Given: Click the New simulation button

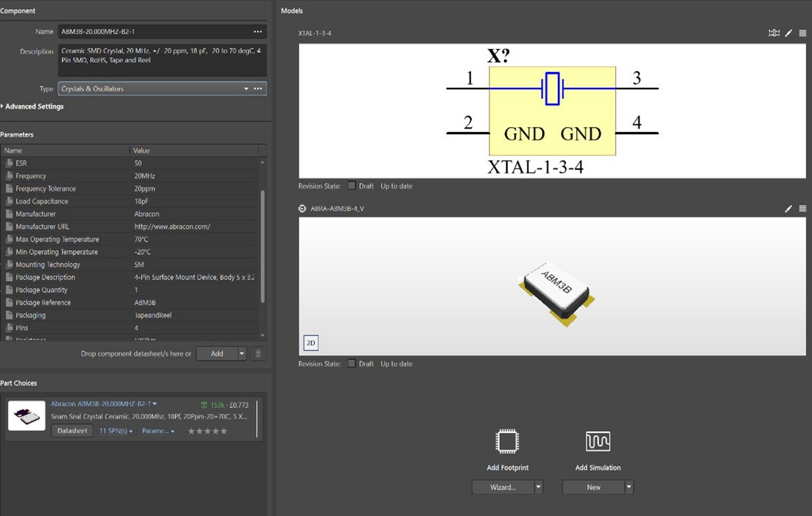Looking at the screenshot, I should tap(594, 487).
